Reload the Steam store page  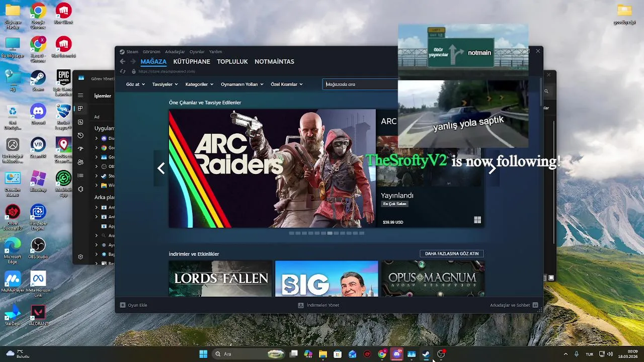tap(123, 71)
